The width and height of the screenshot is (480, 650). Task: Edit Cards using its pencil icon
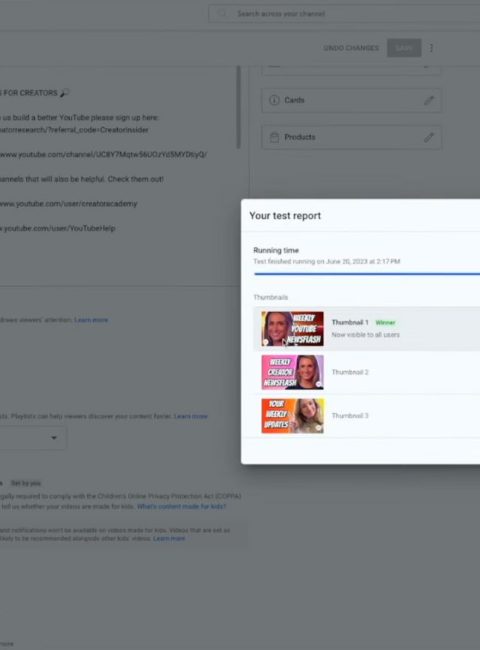[x=429, y=100]
